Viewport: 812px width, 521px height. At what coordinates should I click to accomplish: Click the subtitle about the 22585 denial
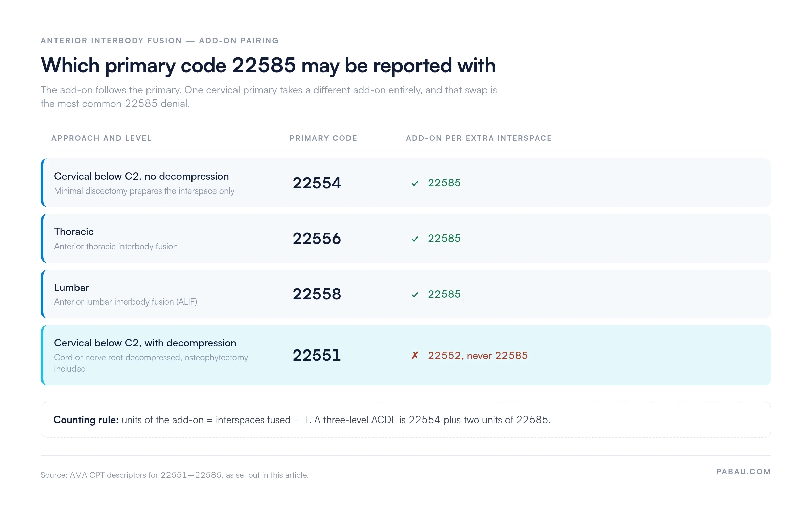point(269,97)
